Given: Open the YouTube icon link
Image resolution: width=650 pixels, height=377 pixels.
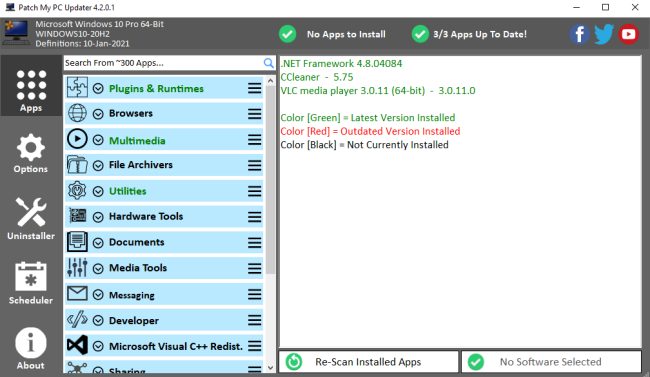Looking at the screenshot, I should [x=628, y=34].
